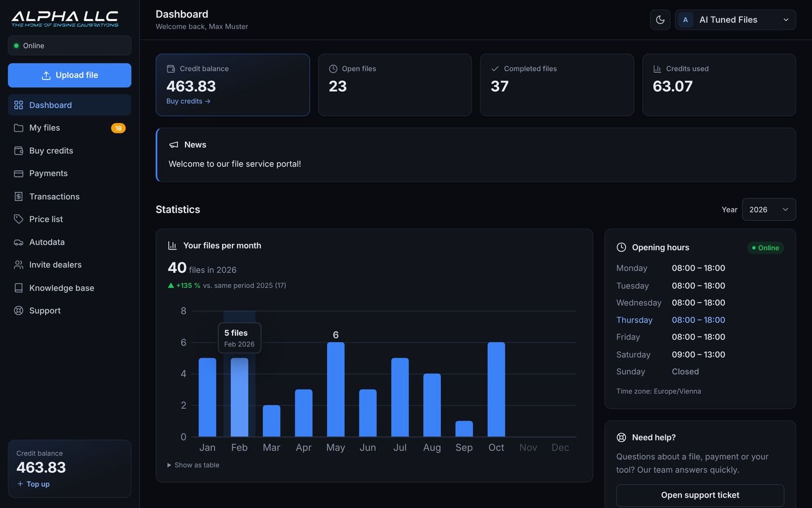
Task: Click the Buy credits link under balance
Action: click(x=188, y=101)
